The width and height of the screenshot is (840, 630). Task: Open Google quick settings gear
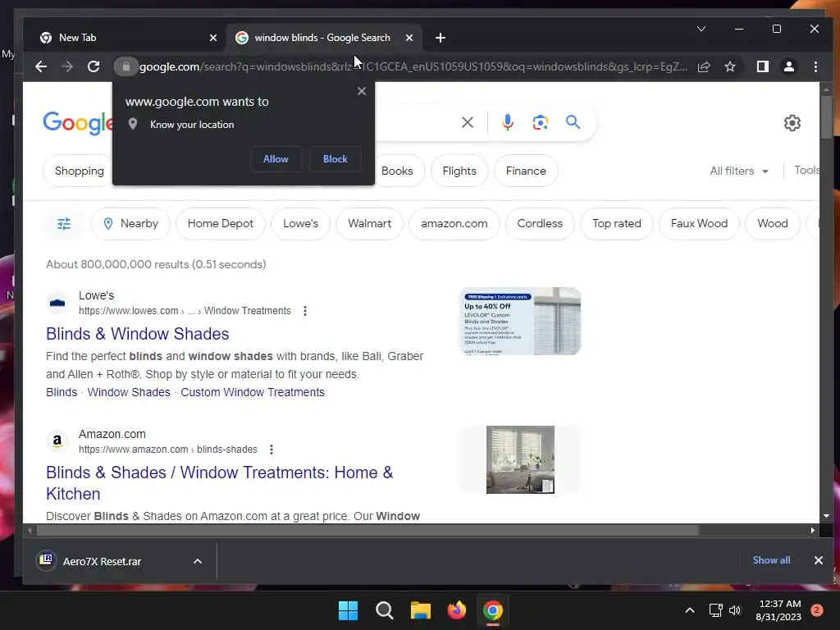(x=792, y=123)
